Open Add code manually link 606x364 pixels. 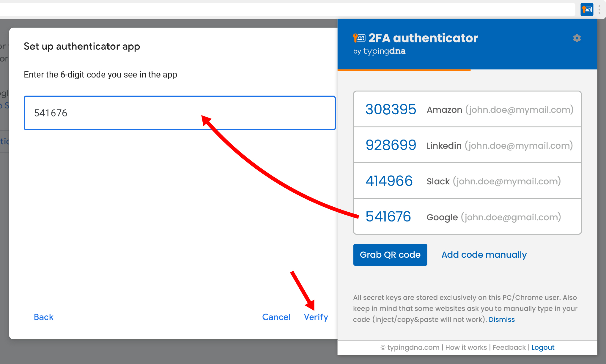(484, 255)
